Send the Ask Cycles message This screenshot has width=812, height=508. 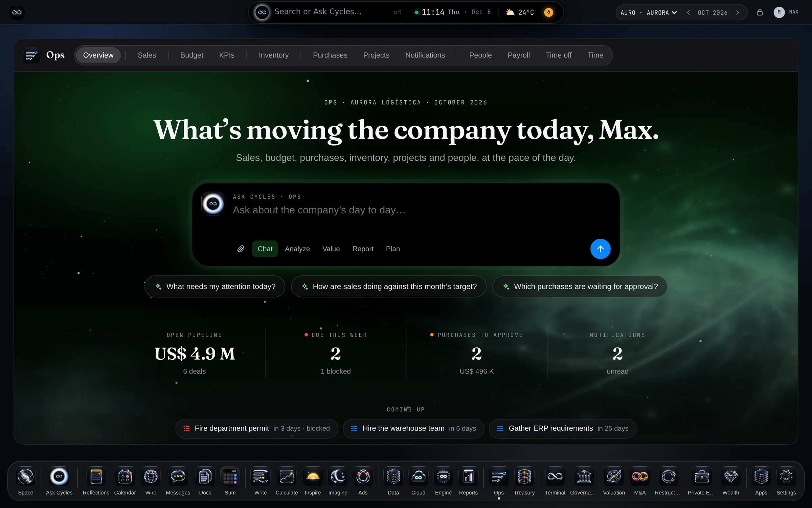coord(600,249)
